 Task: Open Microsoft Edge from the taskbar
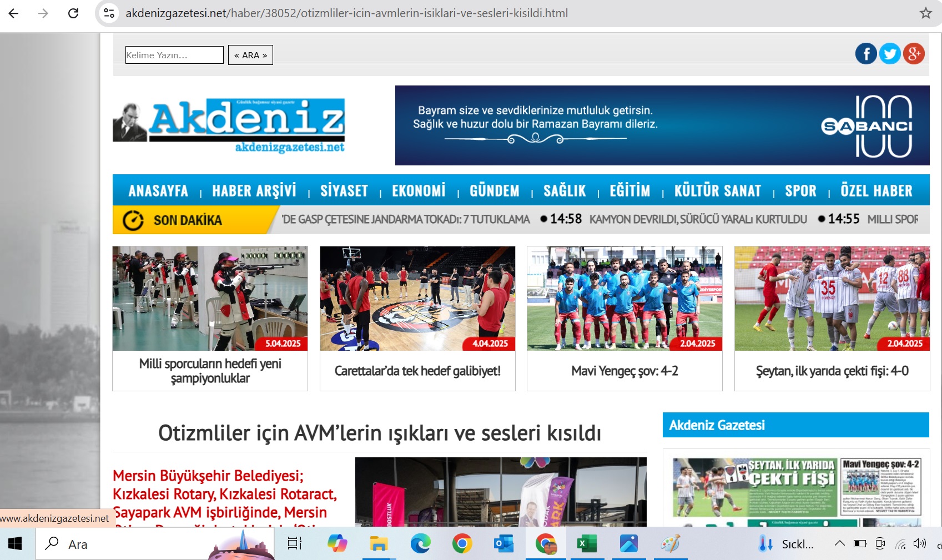tap(420, 544)
